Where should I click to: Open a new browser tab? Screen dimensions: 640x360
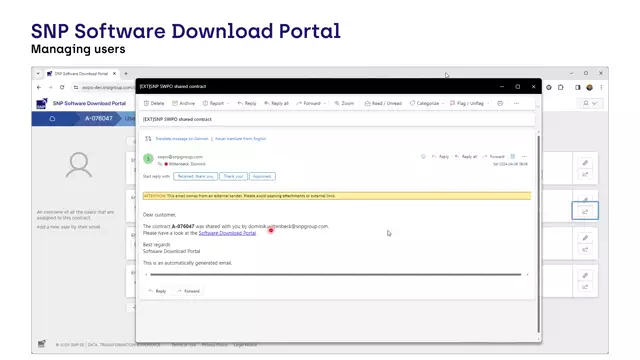126,73
